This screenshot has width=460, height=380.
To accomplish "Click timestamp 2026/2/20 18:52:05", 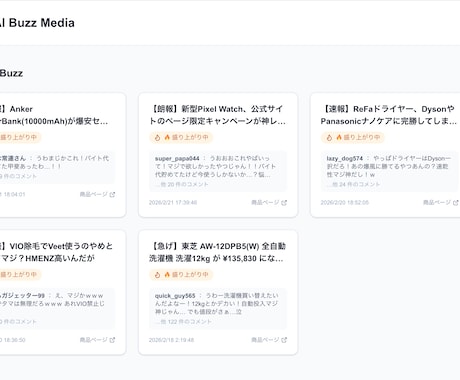I will (x=345, y=202).
